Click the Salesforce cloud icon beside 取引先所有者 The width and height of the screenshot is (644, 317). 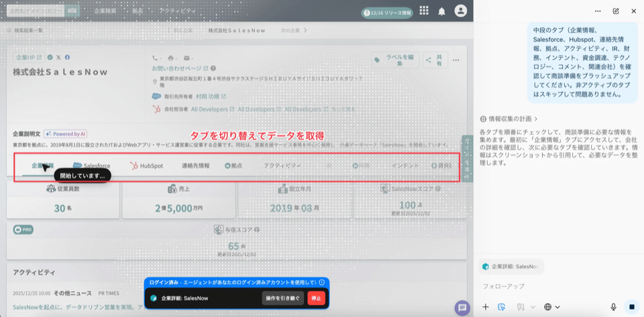[x=156, y=97]
